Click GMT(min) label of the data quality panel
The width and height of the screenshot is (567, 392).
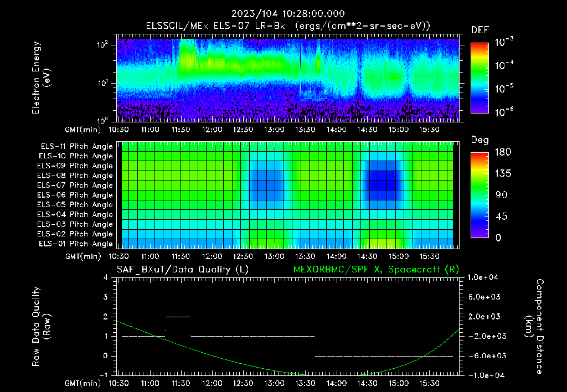(x=83, y=383)
